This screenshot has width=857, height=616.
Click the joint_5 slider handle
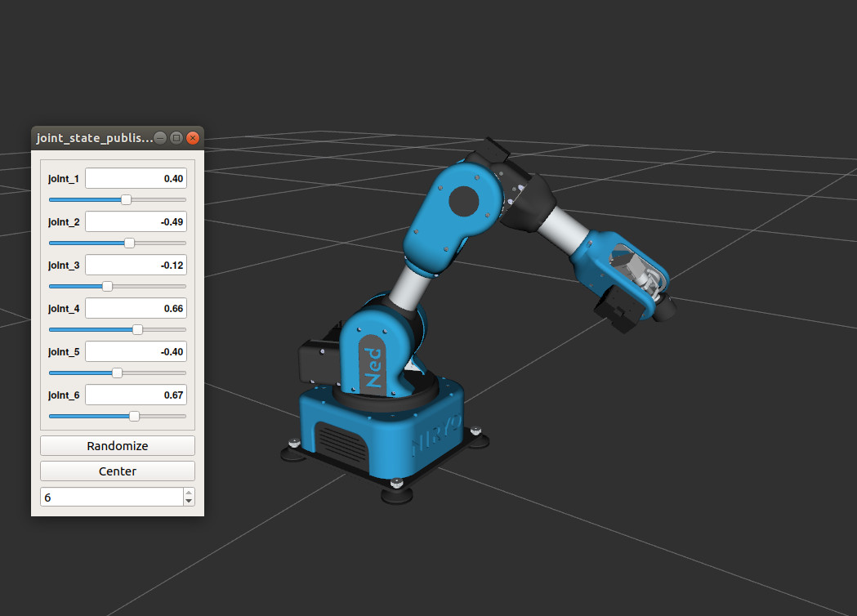[x=117, y=373]
